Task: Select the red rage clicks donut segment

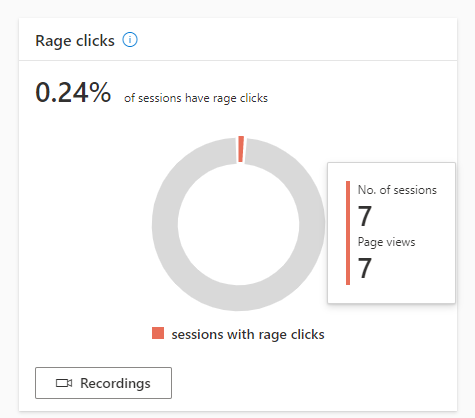Action: [241, 149]
